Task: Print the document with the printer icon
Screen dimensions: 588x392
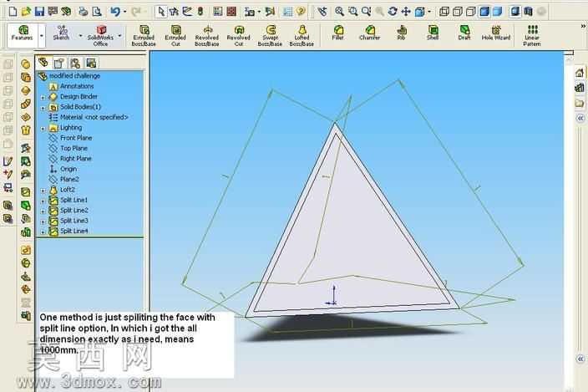Action: click(83, 12)
